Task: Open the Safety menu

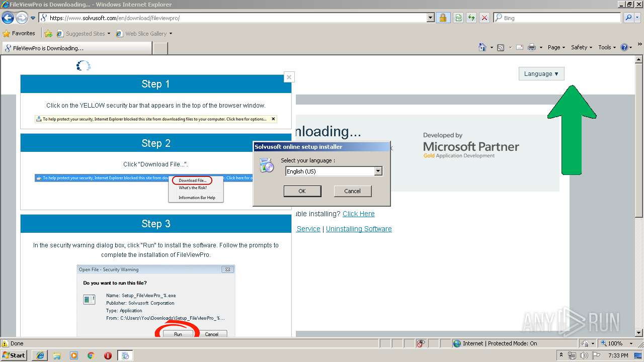Action: click(582, 47)
